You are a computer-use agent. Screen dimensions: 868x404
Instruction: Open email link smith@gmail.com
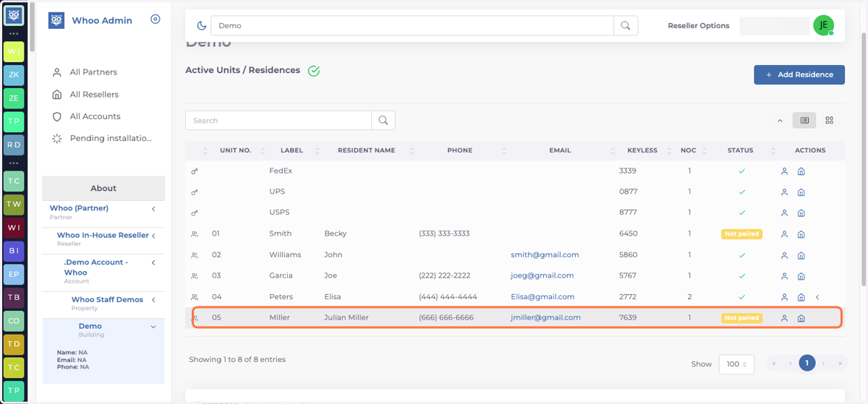[x=545, y=255]
